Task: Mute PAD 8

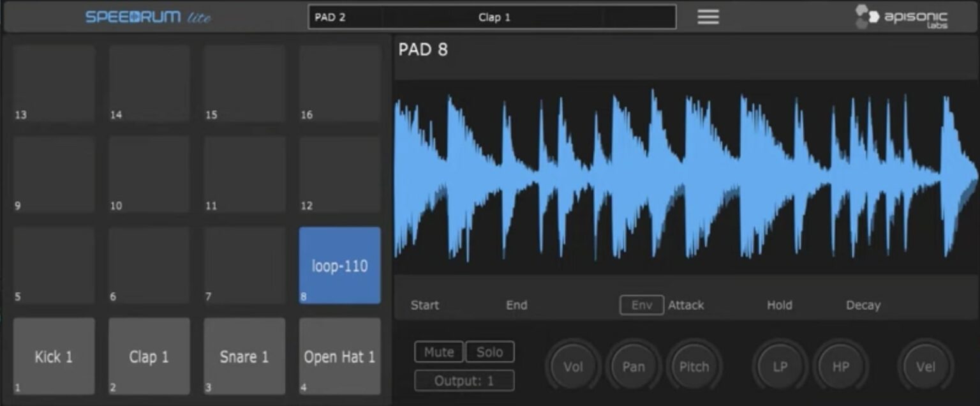Action: 438,352
